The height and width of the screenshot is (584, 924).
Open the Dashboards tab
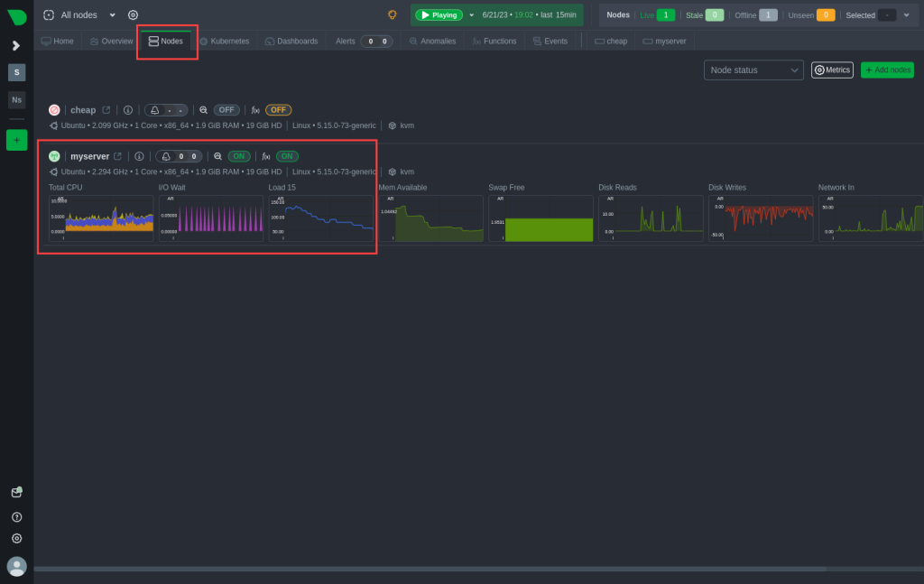291,42
